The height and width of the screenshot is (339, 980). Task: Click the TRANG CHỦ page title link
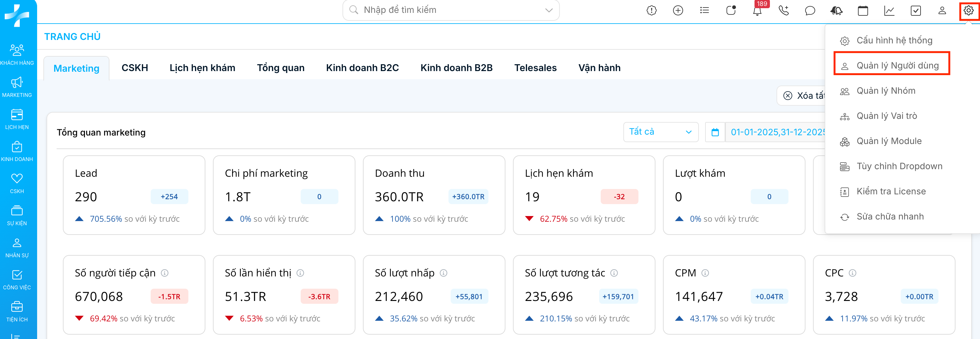pyautogui.click(x=72, y=36)
